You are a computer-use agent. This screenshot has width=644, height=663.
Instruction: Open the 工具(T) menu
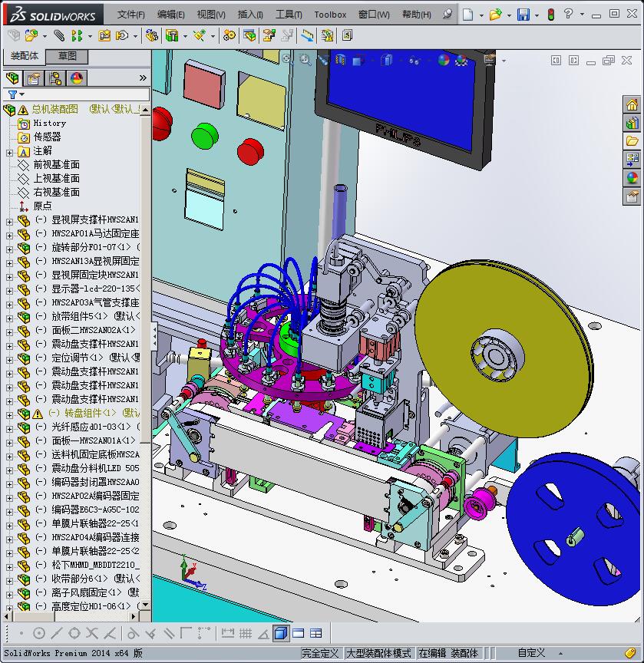pyautogui.click(x=289, y=15)
